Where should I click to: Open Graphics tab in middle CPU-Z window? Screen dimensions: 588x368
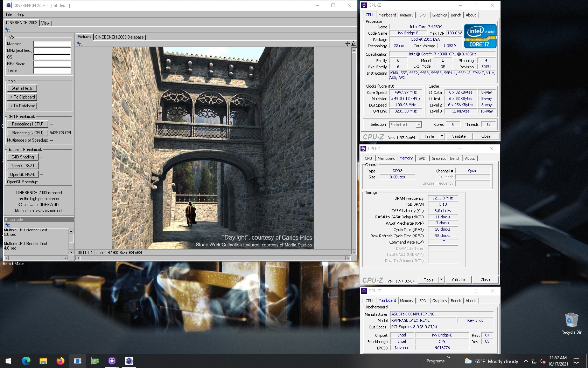point(439,158)
